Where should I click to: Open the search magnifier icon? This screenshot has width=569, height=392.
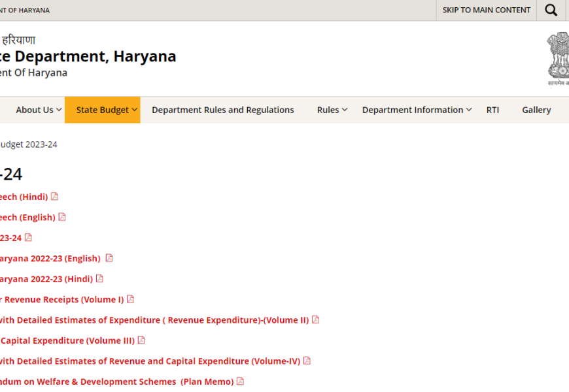[551, 10]
